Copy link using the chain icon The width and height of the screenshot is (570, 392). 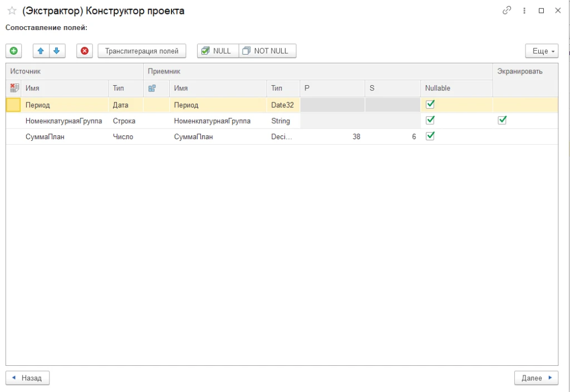(x=507, y=11)
